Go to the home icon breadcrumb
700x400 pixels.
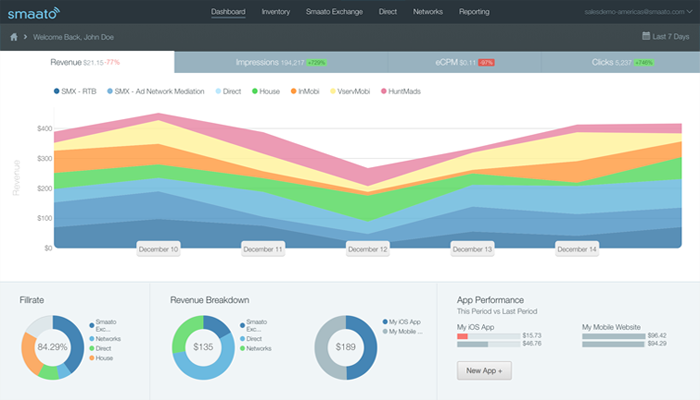[14, 37]
